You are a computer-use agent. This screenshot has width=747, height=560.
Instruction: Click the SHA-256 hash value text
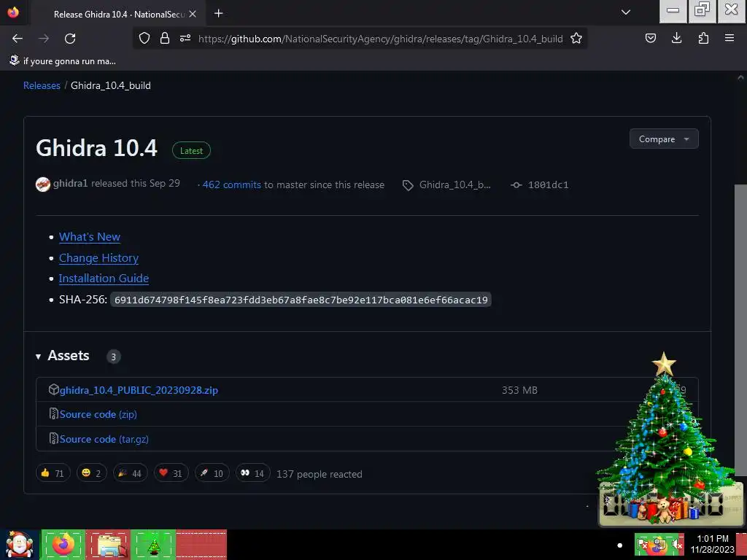pos(301,300)
